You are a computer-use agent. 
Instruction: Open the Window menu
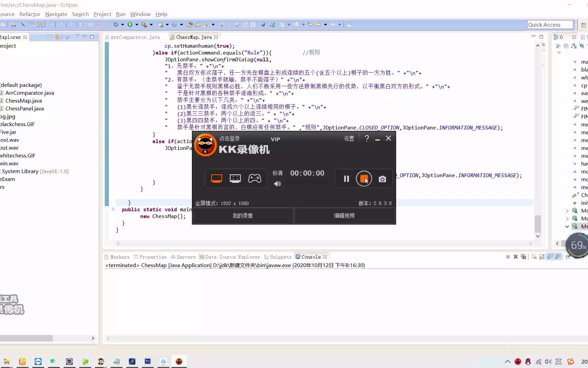[x=141, y=14]
